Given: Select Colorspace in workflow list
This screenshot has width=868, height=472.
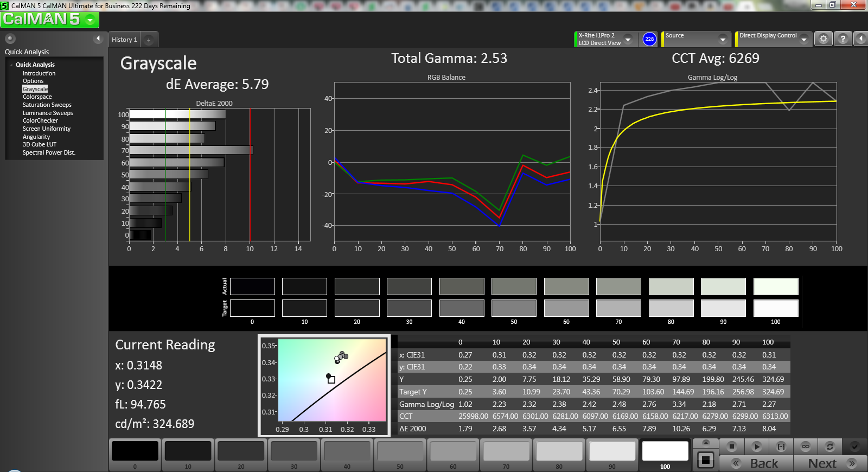Looking at the screenshot, I should 37,97.
